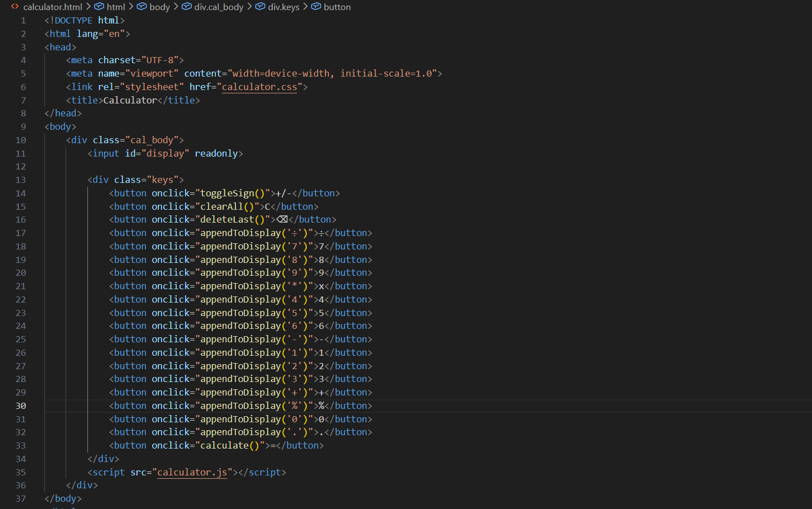Viewport: 812px width, 509px height.
Task: Place cursor on the DOCTYPE keyword
Action: (74, 20)
